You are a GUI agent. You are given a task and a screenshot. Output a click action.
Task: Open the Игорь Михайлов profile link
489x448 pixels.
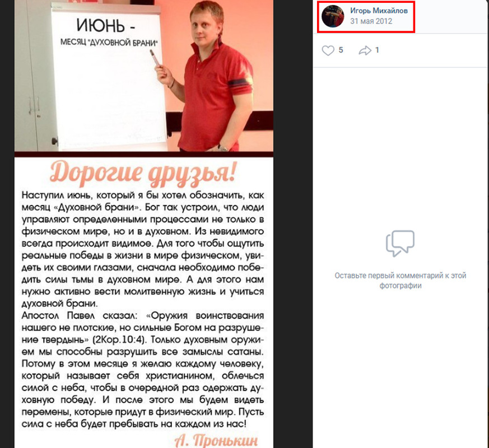(379, 11)
